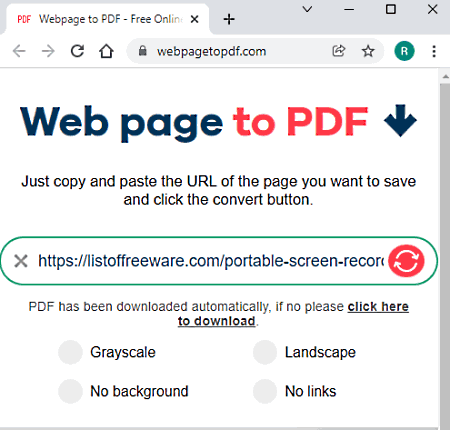Enable the No links option
The height and width of the screenshot is (430, 450).
click(x=265, y=391)
